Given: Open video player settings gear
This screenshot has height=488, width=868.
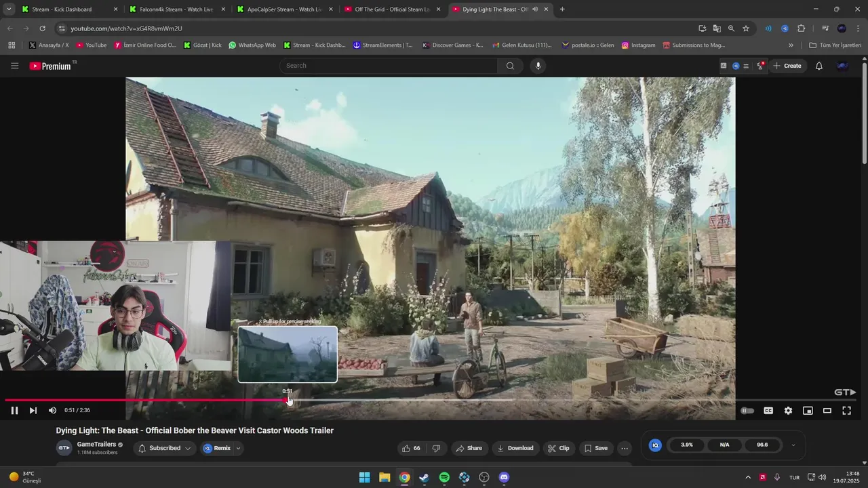Looking at the screenshot, I should (788, 411).
